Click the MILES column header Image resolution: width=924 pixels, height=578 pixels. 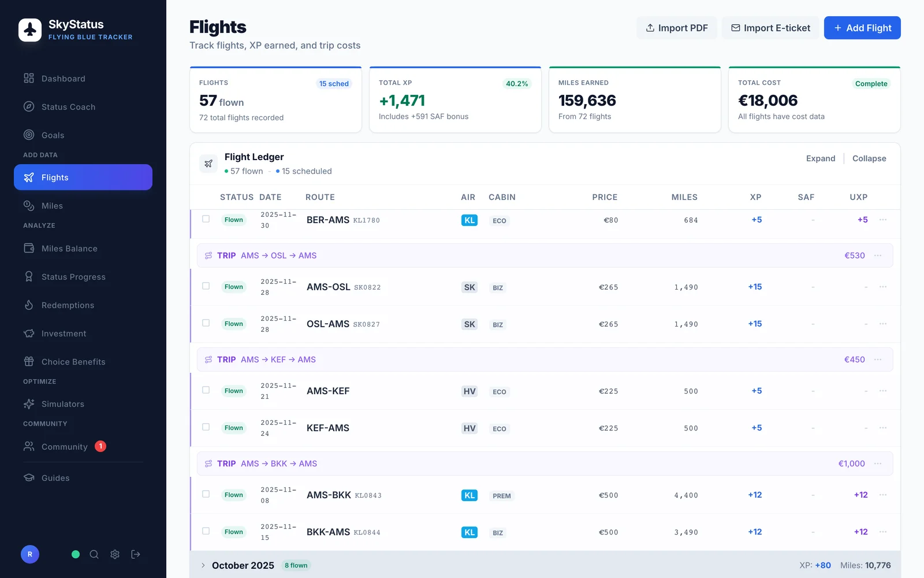click(684, 197)
